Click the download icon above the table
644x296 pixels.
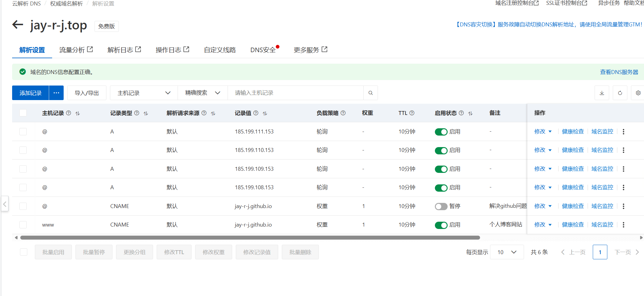tap(602, 93)
